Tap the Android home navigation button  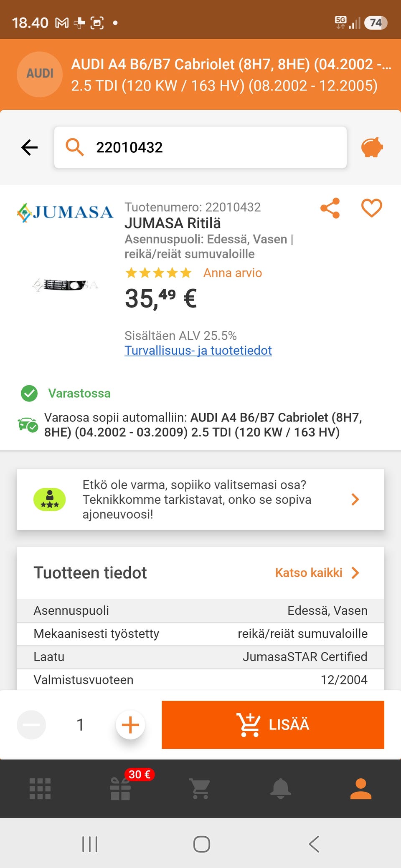201,844
